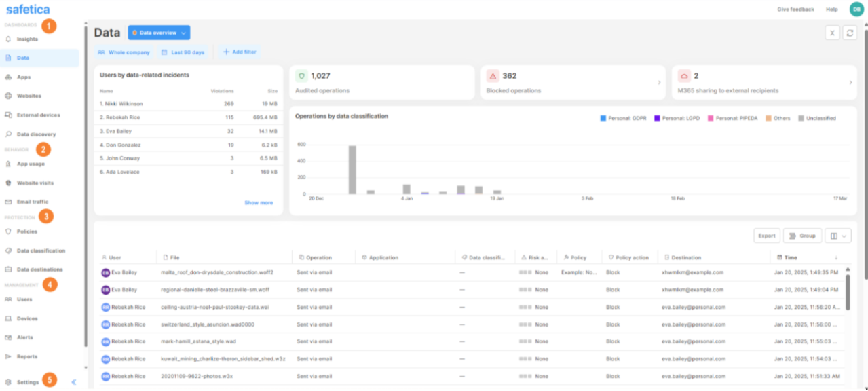
Task: Click the Others color swatch in legend
Action: pos(769,118)
